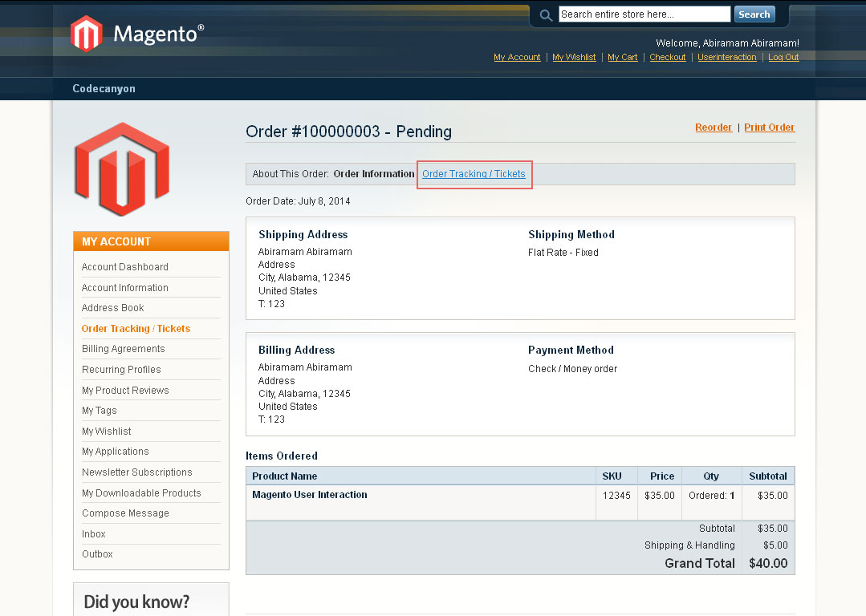Click 'Check / Money order' payment text
Viewport: 866px width, 616px height.
pyautogui.click(x=573, y=369)
